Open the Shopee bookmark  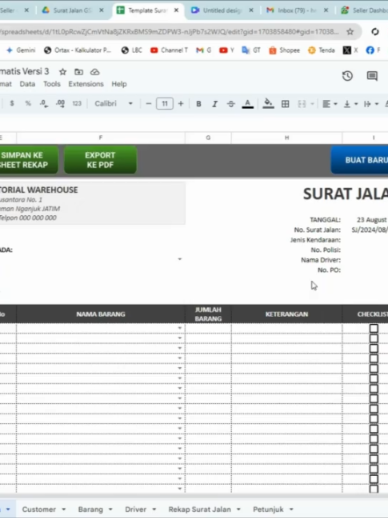pyautogui.click(x=284, y=50)
